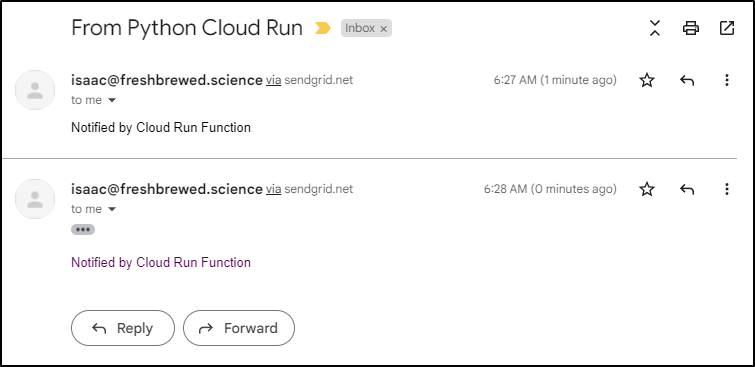Click the Forward button
The image size is (755, 367).
[239, 328]
